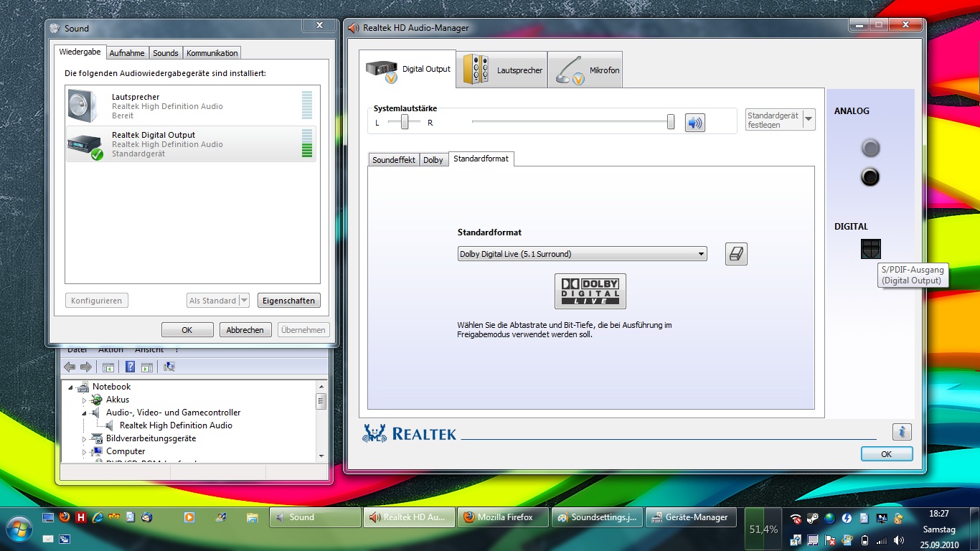Expand the Akkus tree node

click(84, 400)
